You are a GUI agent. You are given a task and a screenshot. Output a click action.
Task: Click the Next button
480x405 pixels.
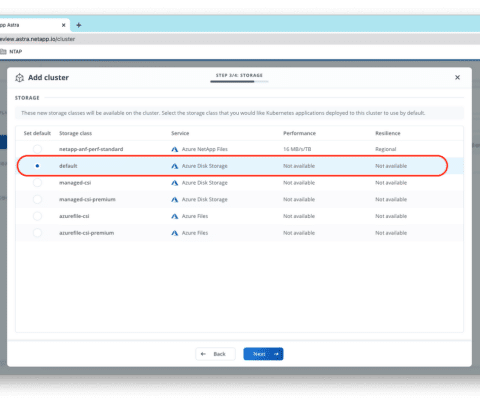(263, 354)
